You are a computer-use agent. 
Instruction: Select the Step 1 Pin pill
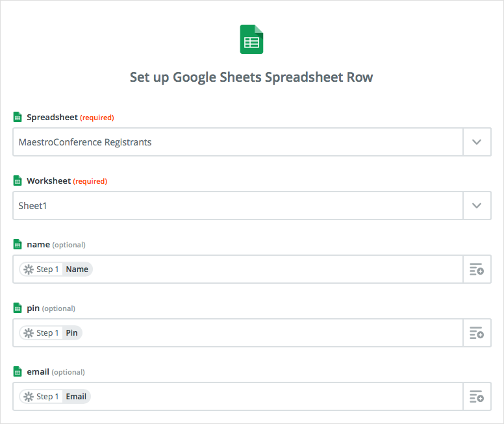[x=51, y=333]
